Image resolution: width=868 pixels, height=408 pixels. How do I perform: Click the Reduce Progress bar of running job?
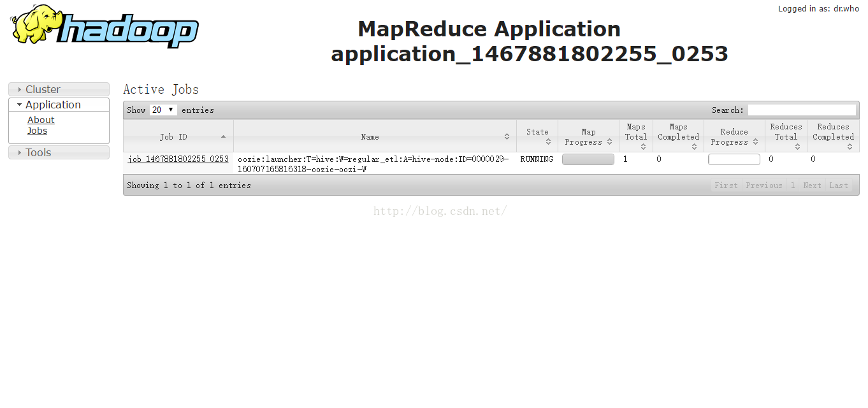click(734, 159)
